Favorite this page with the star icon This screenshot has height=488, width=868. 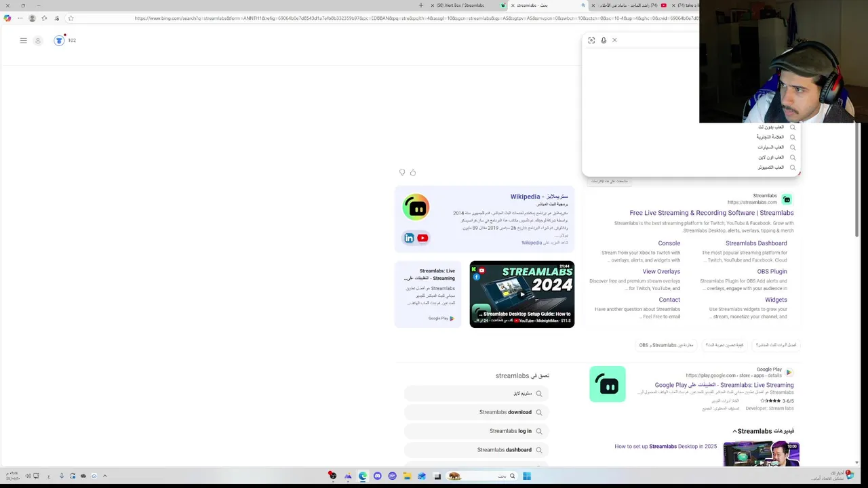(71, 18)
